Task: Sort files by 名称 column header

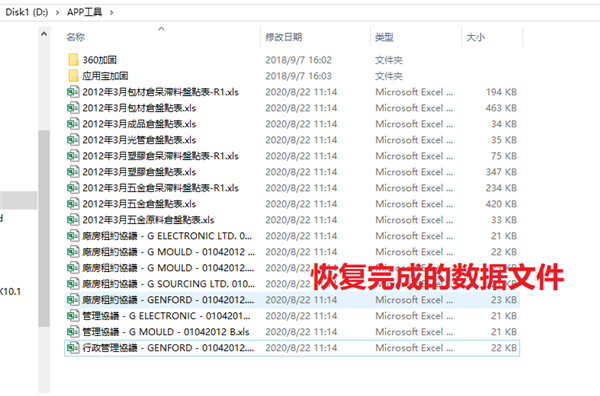Action: coord(75,37)
